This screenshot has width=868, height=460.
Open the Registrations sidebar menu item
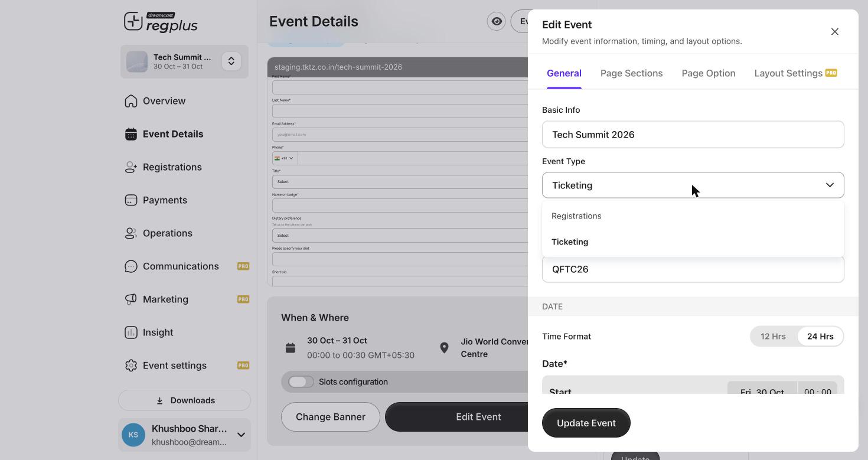[x=184, y=167]
